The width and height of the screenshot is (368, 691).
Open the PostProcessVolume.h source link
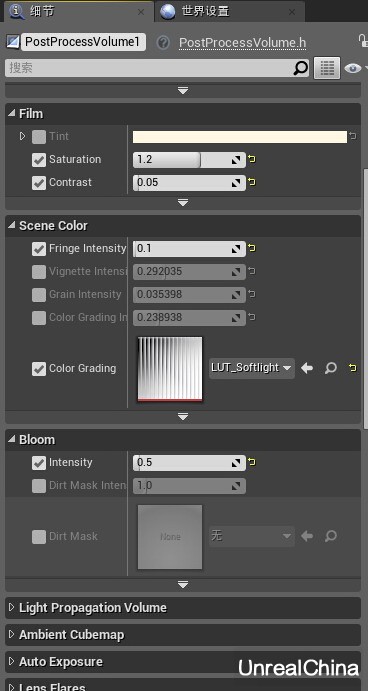click(x=242, y=43)
